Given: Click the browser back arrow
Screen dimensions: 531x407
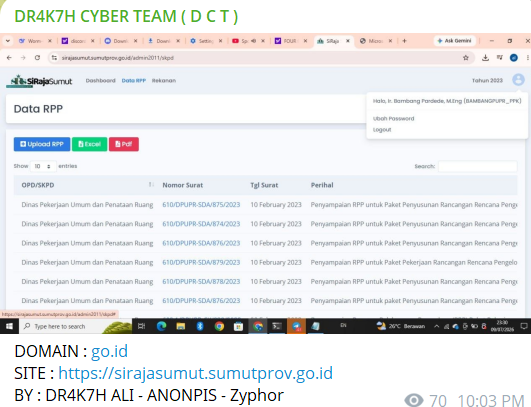Looking at the screenshot, I should click(9, 58).
